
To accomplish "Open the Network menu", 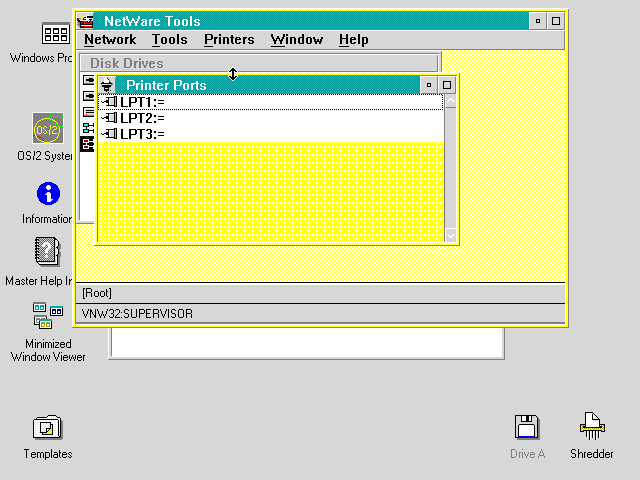I will [110, 40].
